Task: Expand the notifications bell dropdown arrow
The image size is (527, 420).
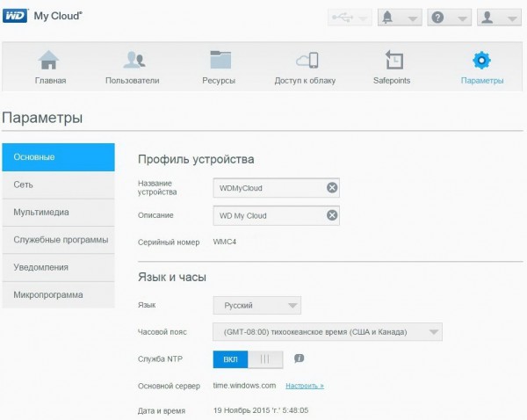Action: [x=413, y=18]
